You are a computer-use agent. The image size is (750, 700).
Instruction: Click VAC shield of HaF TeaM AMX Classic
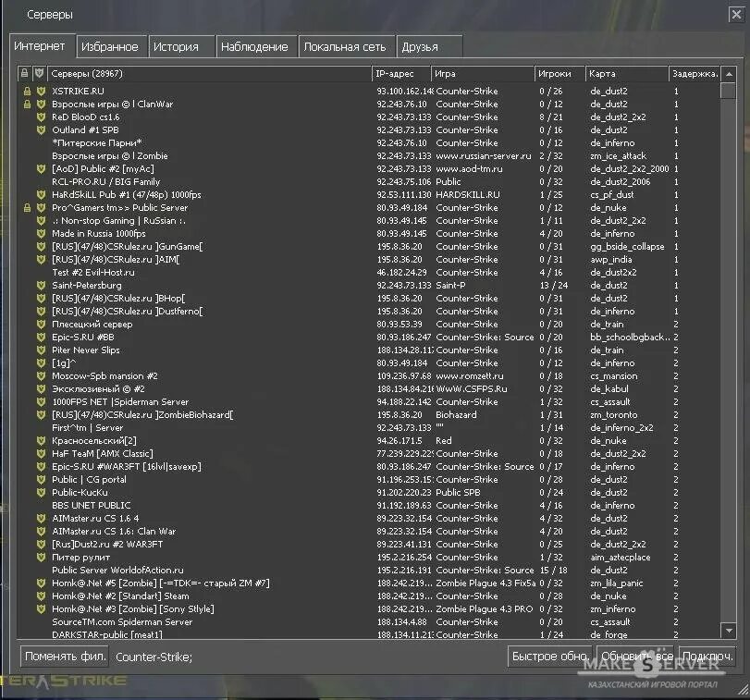41,453
